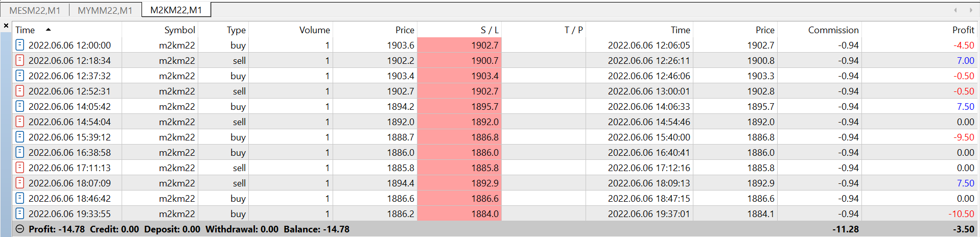Click the buy order icon at 19:33:55
Viewport: 980px width, 237px height.
click(x=19, y=214)
